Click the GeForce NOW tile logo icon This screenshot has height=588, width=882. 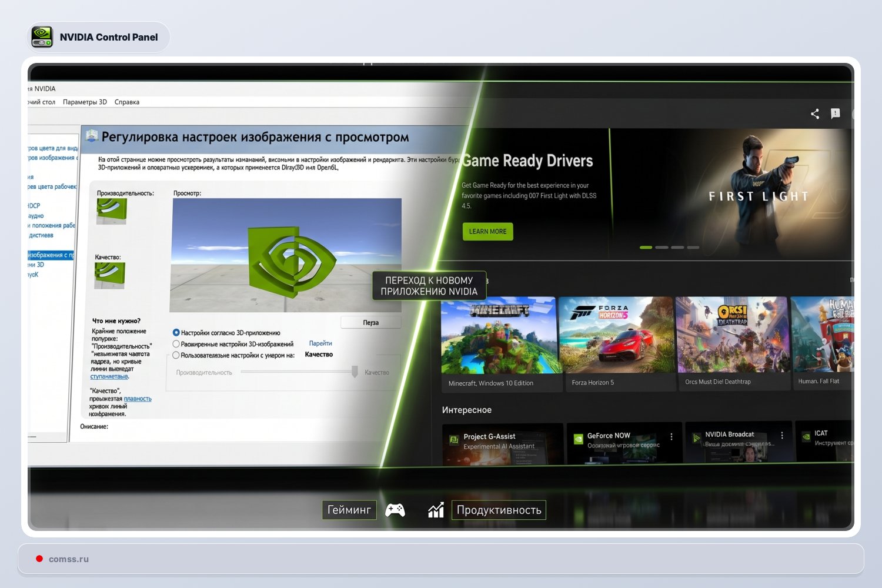[x=578, y=438]
